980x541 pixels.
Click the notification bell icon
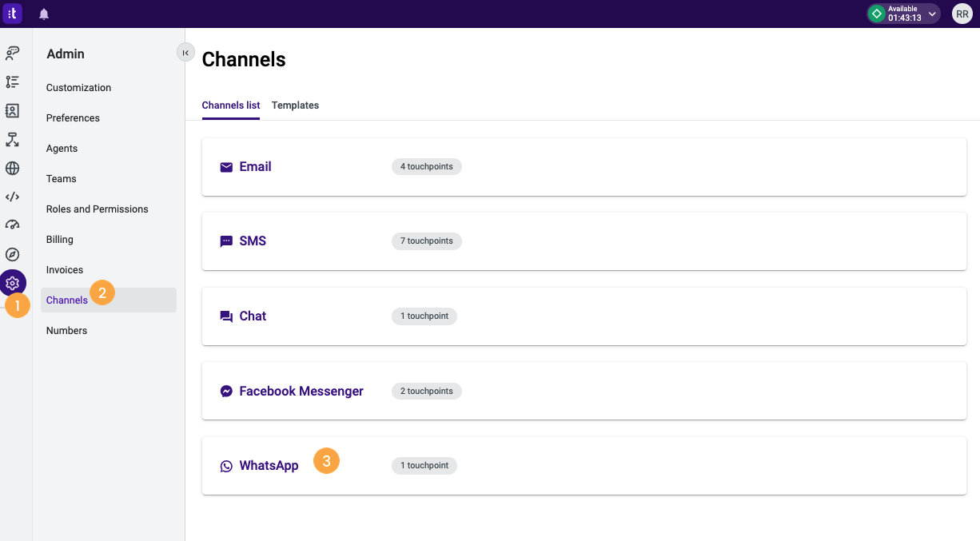(x=44, y=14)
